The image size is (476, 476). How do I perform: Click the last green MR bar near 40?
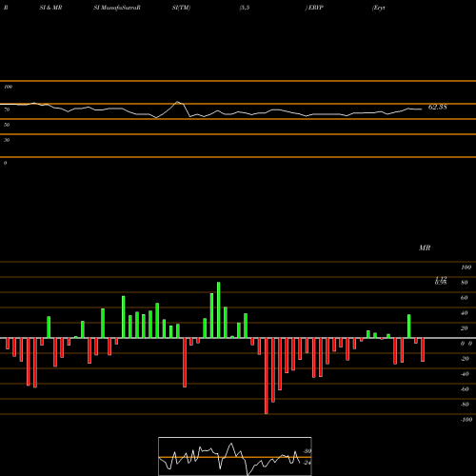pos(409,327)
